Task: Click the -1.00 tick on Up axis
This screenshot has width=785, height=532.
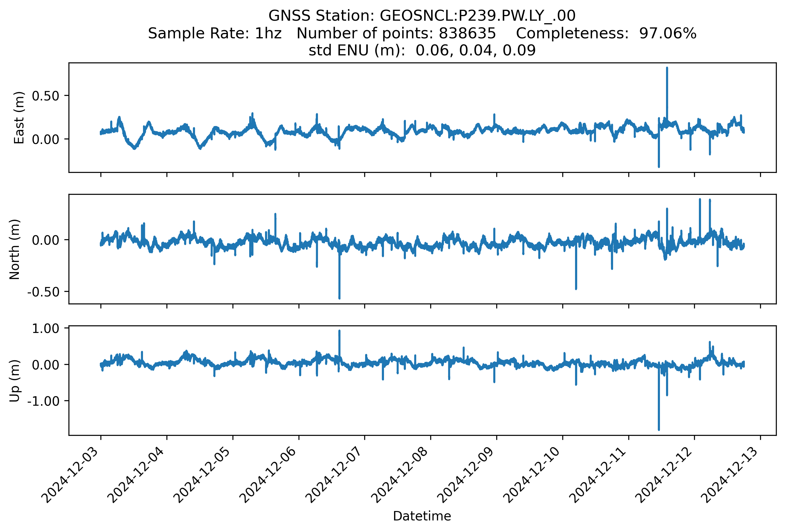Action: (x=43, y=401)
